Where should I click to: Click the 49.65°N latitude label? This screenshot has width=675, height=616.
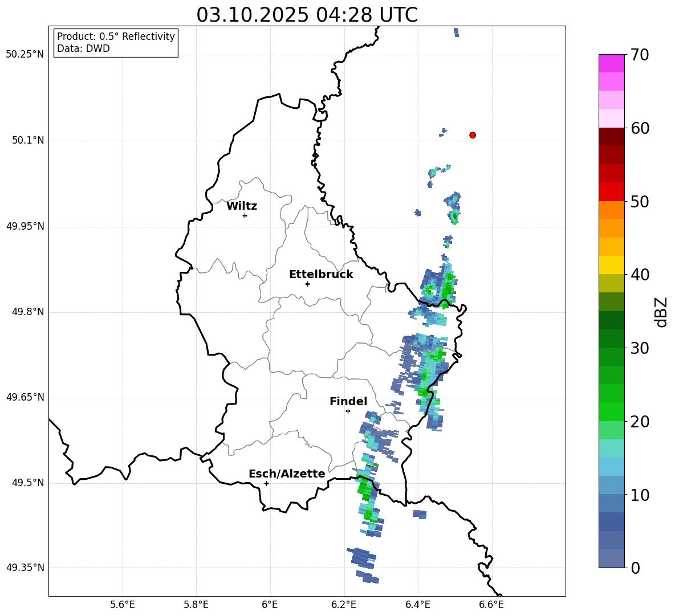pos(25,397)
